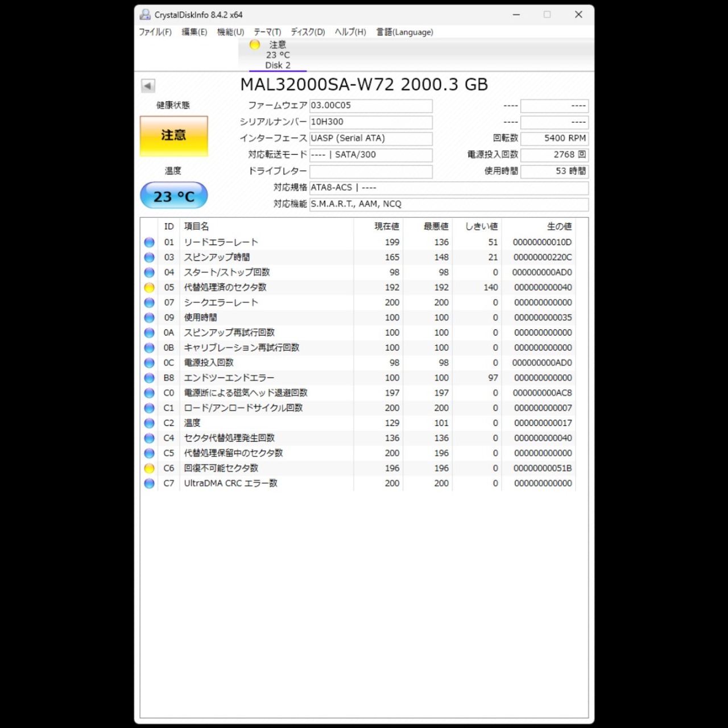The image size is (728, 728).
Task: Click the CrystalDiskInfo app icon in title bar
Action: [146, 15]
